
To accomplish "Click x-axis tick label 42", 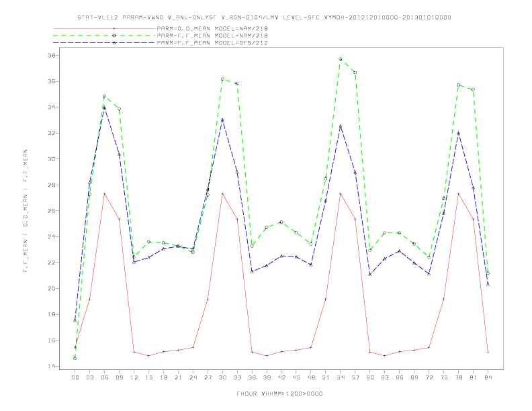I will pos(281,377).
